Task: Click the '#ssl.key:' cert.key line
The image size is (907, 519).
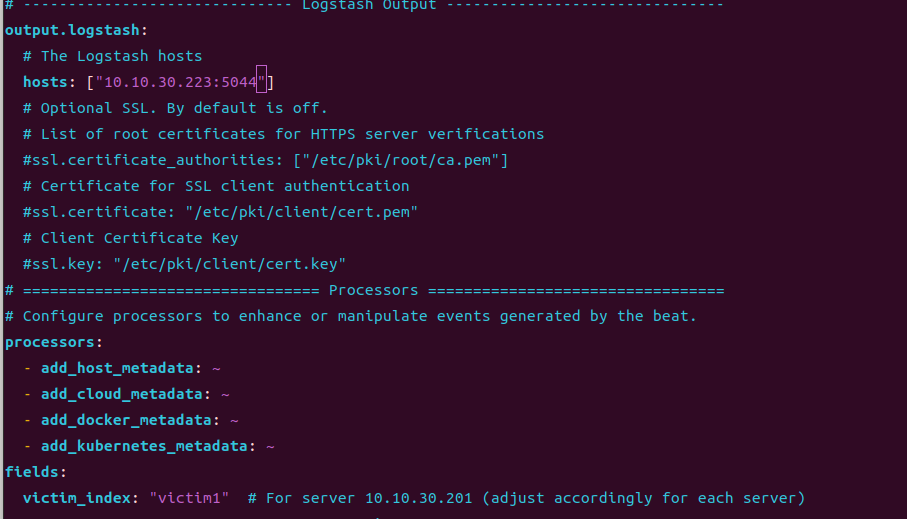Action: [184, 264]
